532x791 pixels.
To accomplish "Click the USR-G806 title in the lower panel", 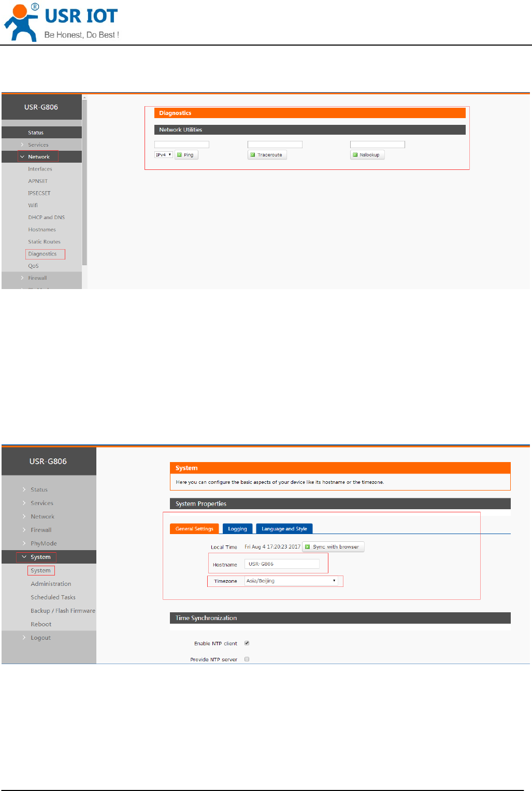I will point(48,462).
